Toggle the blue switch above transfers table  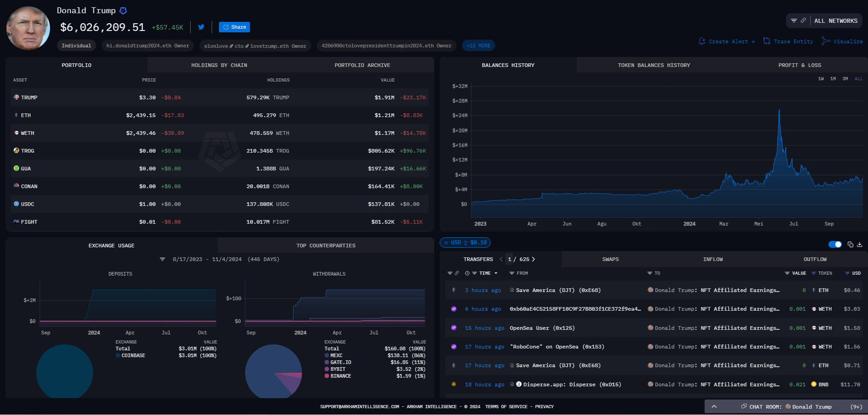835,245
